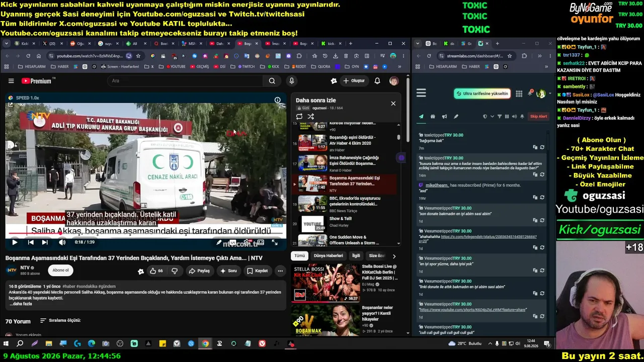
Task: Mute the video volume
Action: point(62,242)
